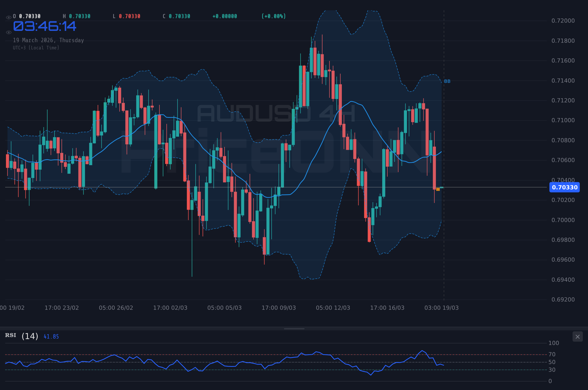Click the BB label on the chart
The height and width of the screenshot is (390, 588).
(x=447, y=81)
